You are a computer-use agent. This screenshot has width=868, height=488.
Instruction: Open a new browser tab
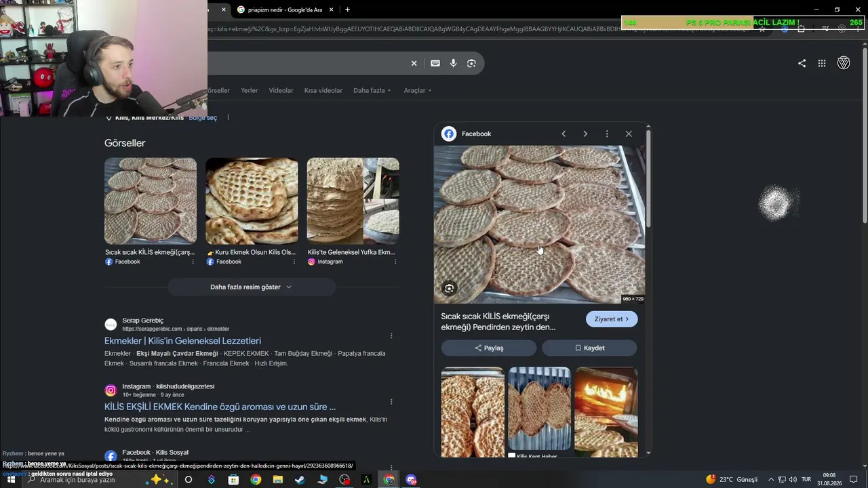[x=347, y=9]
